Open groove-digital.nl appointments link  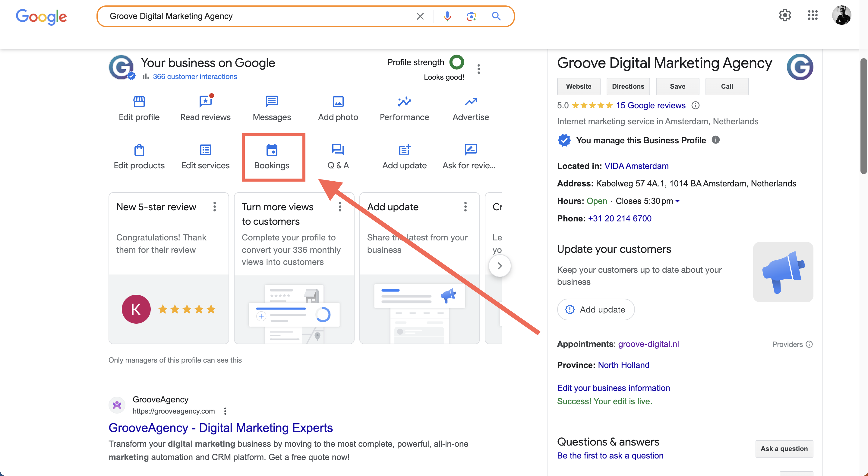tap(648, 344)
